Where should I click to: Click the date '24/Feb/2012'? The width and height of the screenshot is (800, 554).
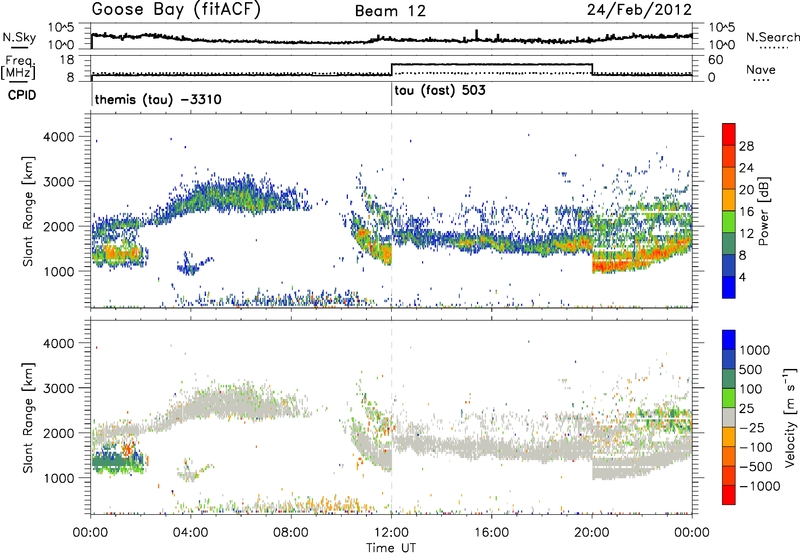[639, 10]
